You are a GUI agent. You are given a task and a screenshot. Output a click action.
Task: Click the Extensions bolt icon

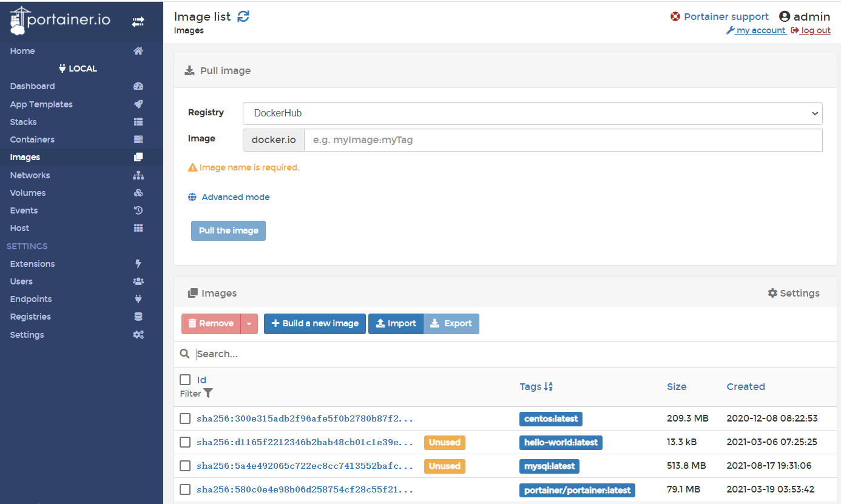point(138,264)
